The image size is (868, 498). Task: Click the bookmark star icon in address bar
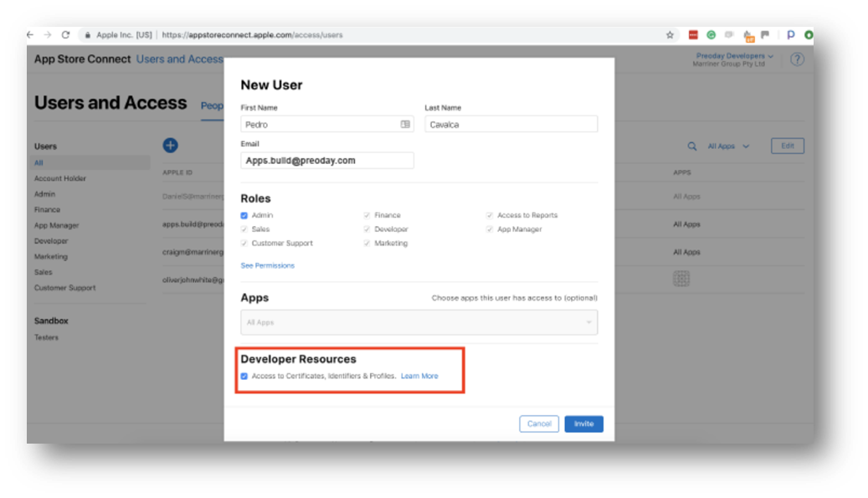click(669, 36)
